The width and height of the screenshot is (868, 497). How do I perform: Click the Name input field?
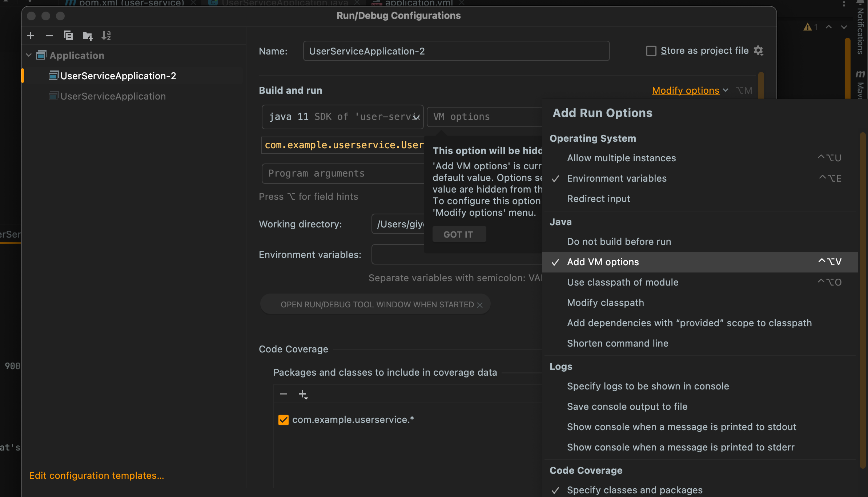[x=456, y=51]
